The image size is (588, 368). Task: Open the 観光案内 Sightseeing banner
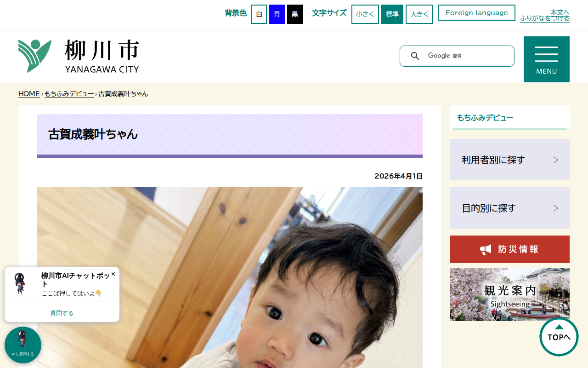(x=510, y=295)
